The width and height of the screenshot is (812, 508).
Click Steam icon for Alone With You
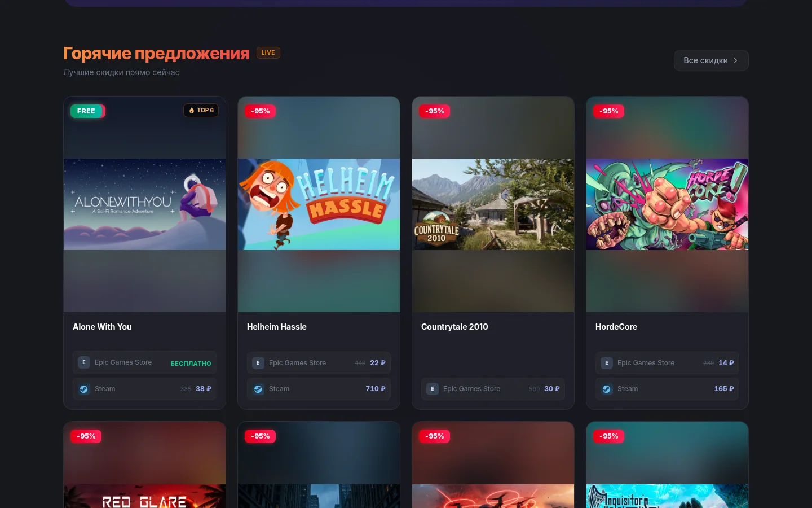(84, 389)
